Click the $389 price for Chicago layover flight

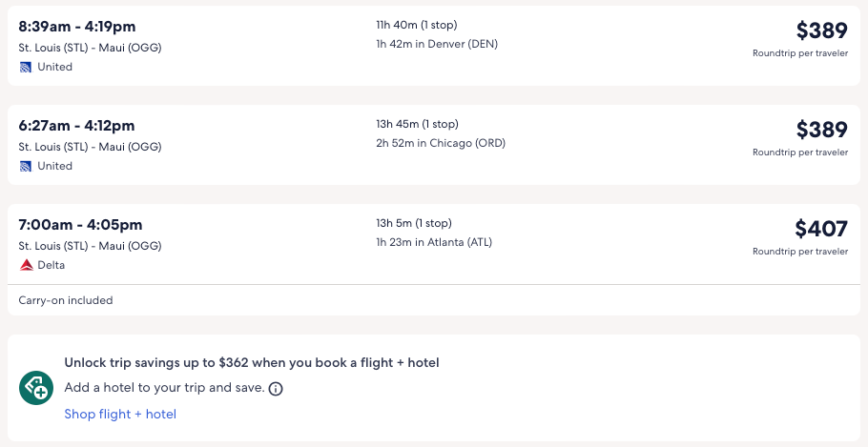coord(821,130)
